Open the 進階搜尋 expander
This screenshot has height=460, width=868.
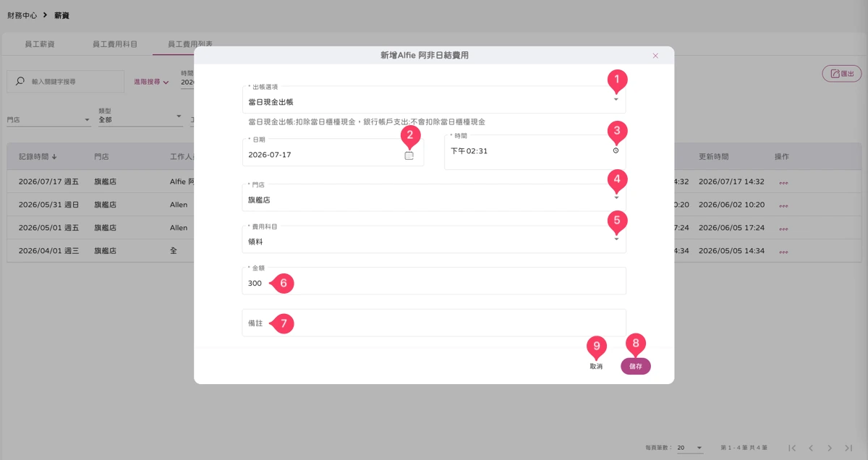pos(151,82)
